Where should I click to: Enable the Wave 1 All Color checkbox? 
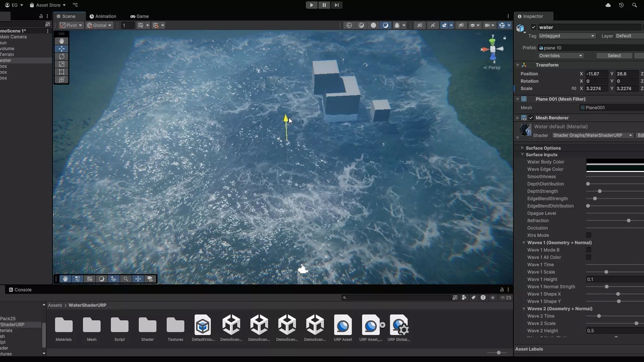point(589,257)
